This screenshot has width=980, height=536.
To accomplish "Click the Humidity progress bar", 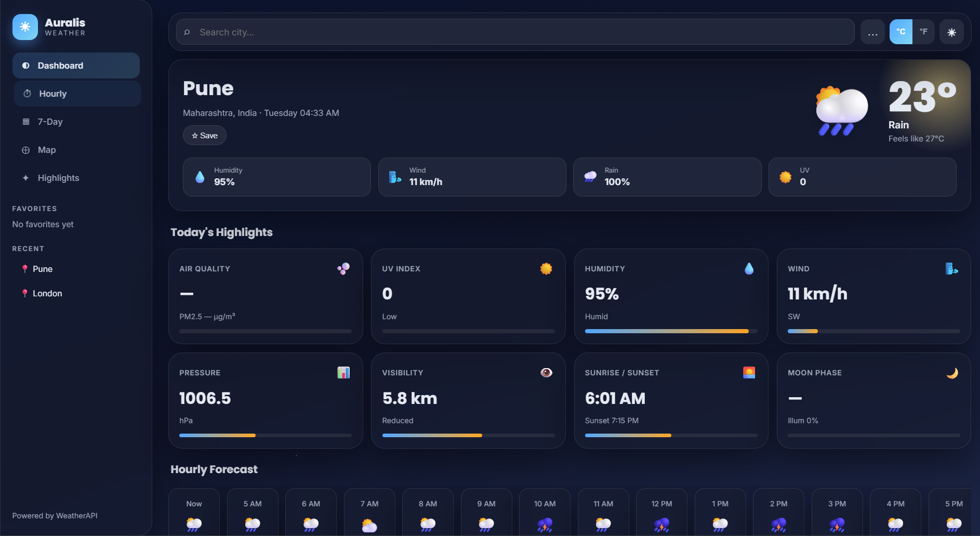I will 671,331.
